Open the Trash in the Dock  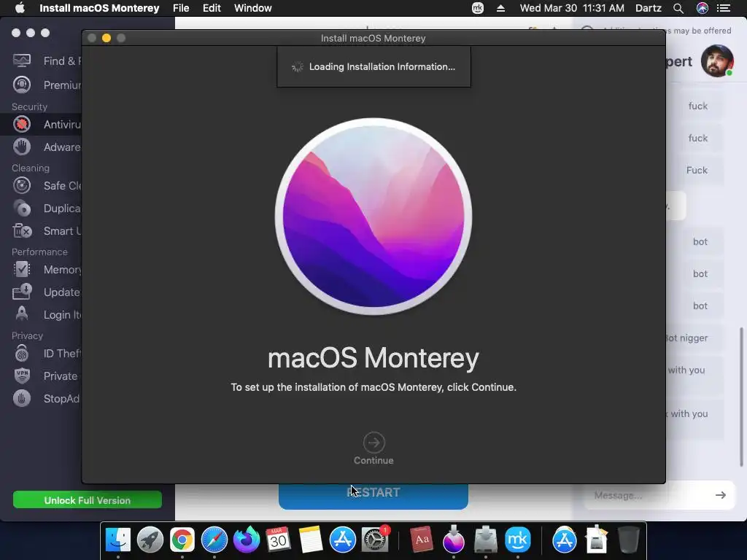(x=628, y=540)
